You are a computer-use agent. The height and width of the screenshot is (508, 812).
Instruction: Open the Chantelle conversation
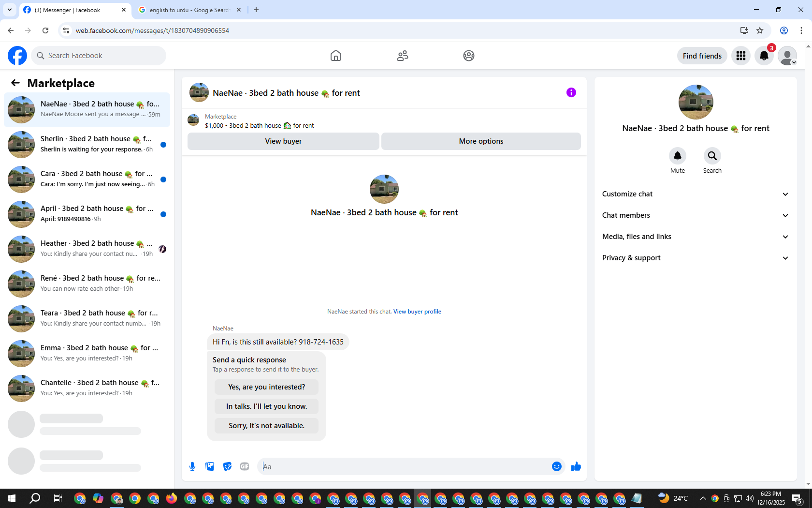[87, 388]
